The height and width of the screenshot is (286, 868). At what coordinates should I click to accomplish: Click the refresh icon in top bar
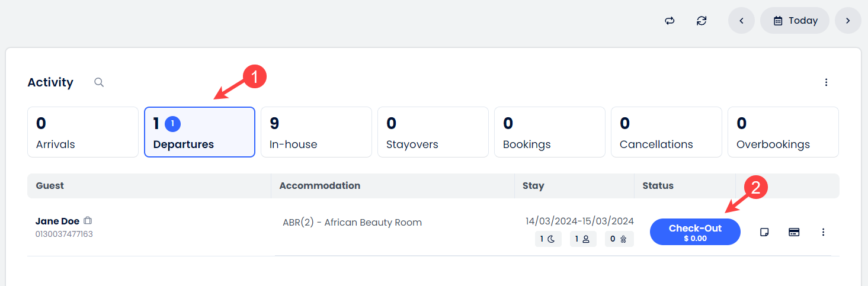(702, 21)
